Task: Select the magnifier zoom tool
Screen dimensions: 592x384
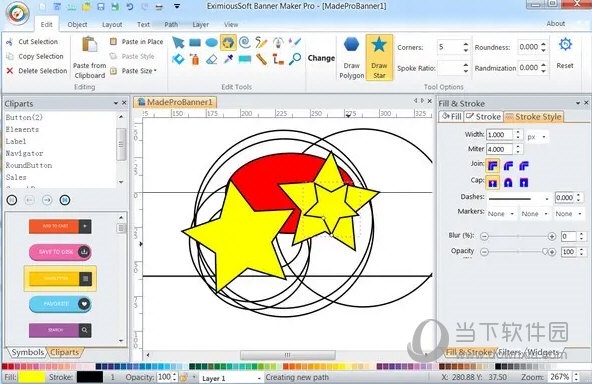Action: tap(295, 59)
